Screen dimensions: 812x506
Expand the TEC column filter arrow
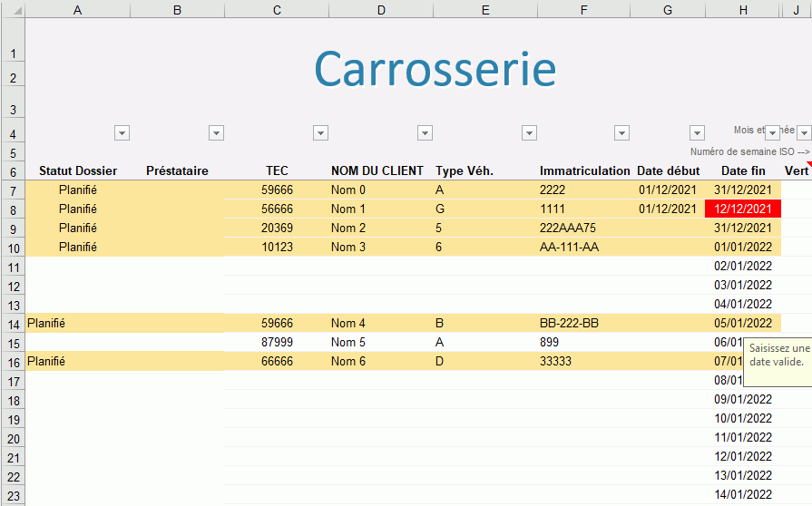tap(320, 133)
